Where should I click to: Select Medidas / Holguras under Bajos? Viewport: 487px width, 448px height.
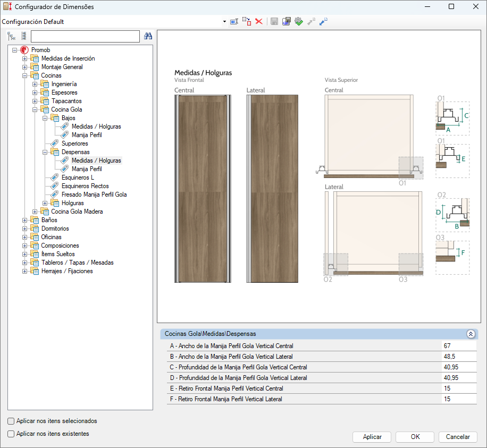click(96, 126)
